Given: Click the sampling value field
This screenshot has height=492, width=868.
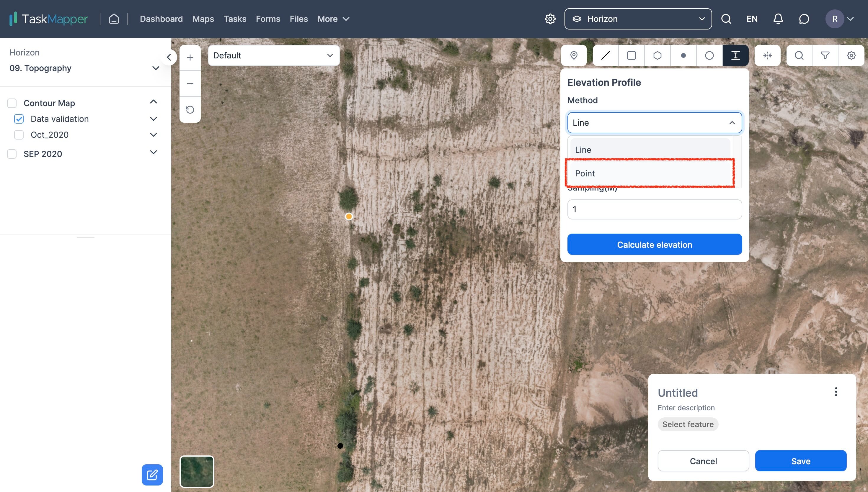Looking at the screenshot, I should [x=655, y=209].
